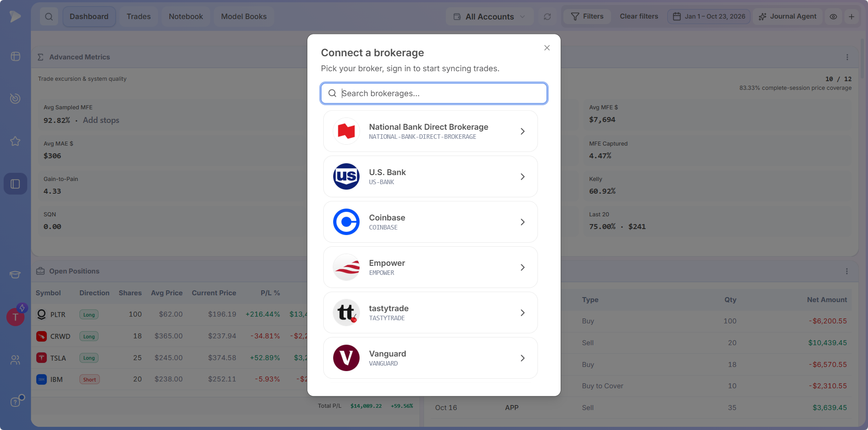Open the radar target sidebar icon

click(15, 98)
